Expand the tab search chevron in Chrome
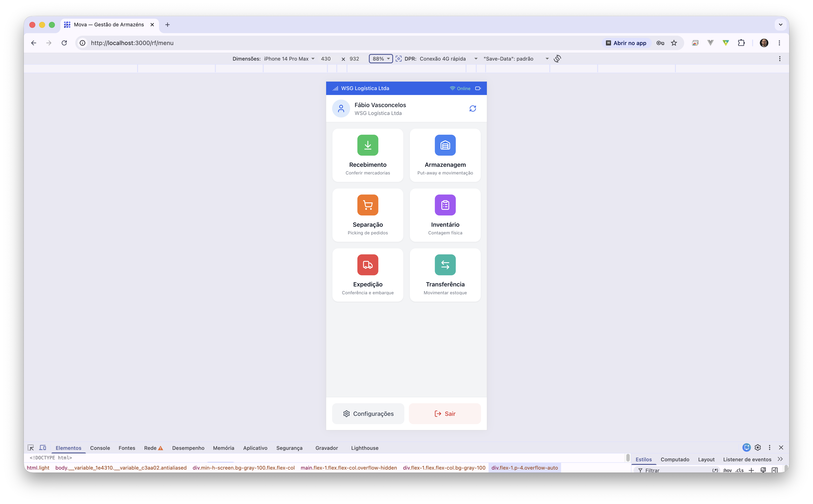The image size is (813, 504). 780,24
